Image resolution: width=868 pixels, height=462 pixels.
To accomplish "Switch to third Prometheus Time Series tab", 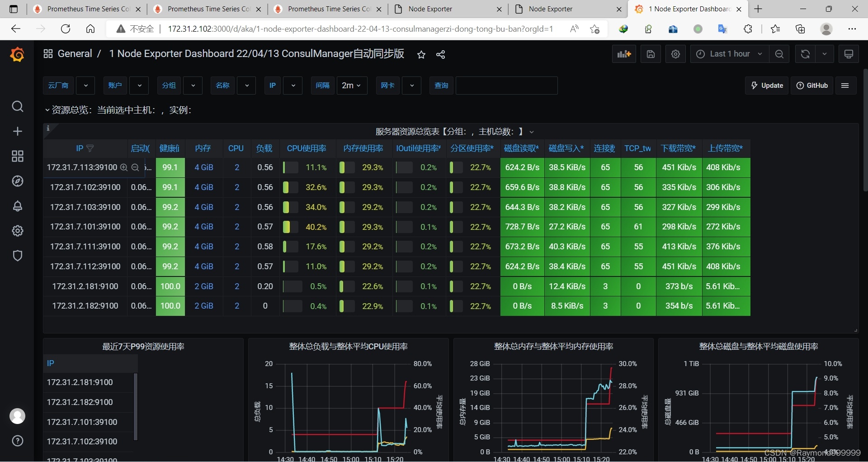I will (329, 9).
